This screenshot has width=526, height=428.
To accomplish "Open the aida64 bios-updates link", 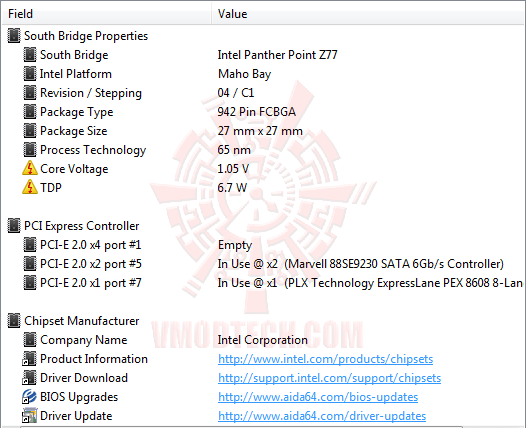I will [x=318, y=397].
